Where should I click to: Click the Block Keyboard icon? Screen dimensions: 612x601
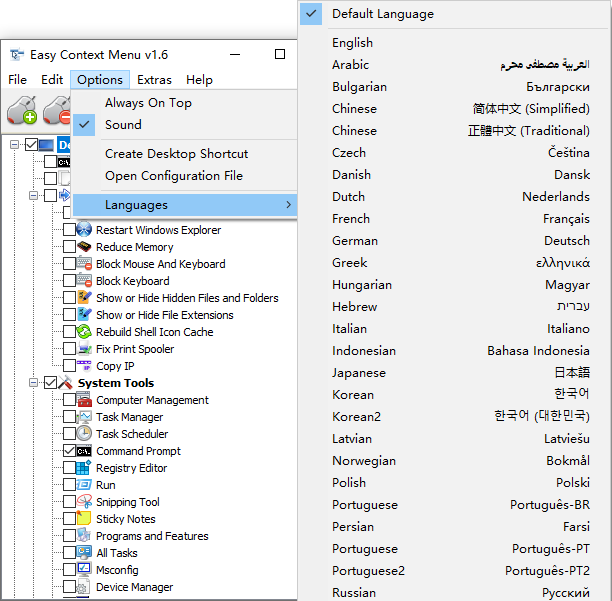pos(84,281)
